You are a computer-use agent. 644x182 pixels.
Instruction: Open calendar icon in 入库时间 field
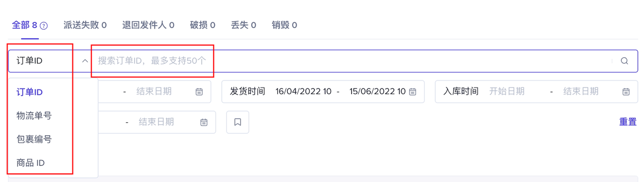click(x=626, y=92)
